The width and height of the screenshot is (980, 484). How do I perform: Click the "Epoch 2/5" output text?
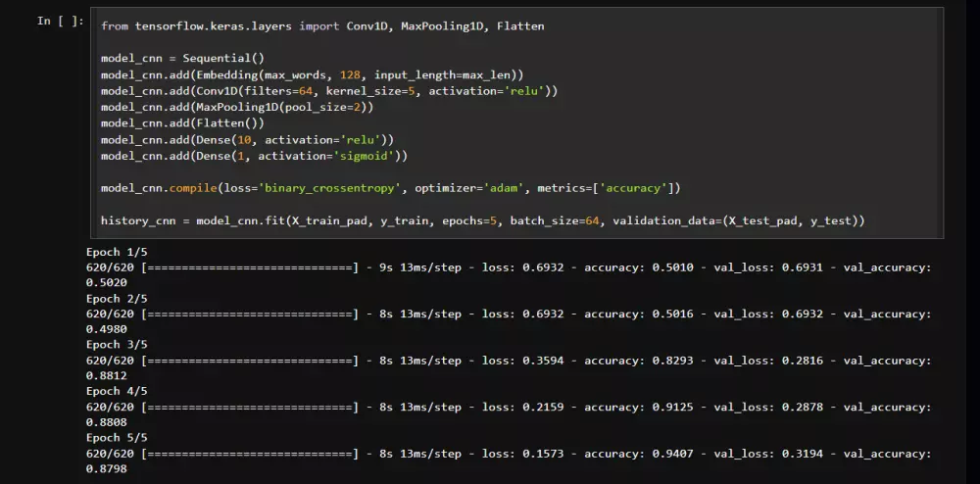[x=117, y=298]
